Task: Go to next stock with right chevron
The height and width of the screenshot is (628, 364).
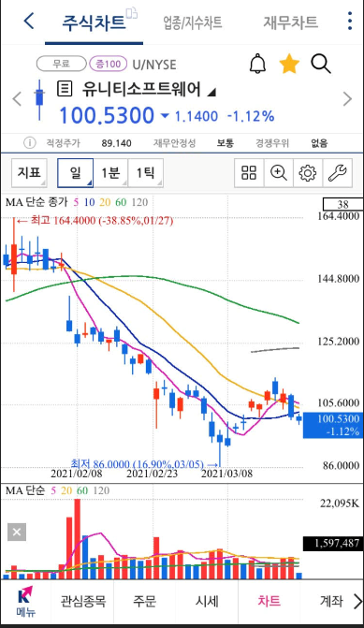Action: tap(347, 98)
